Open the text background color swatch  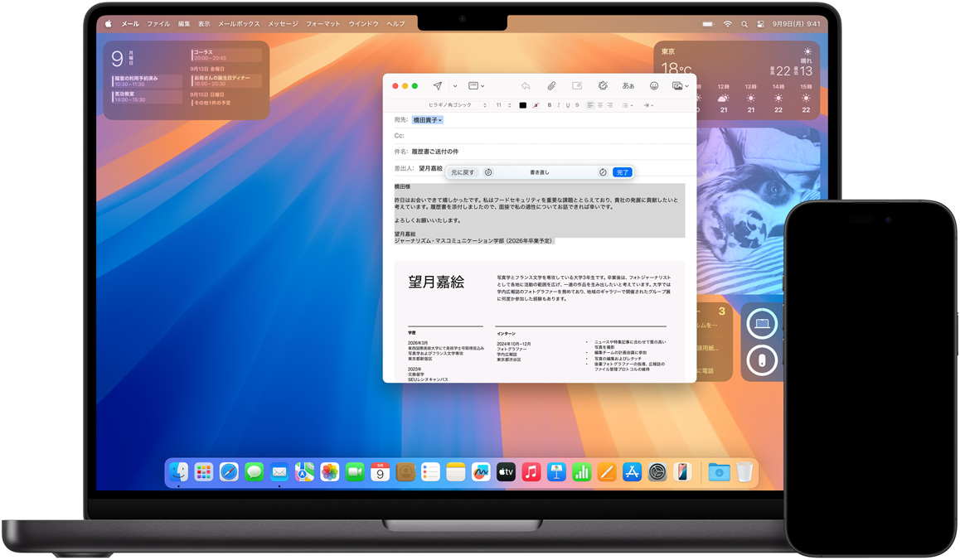tap(536, 105)
